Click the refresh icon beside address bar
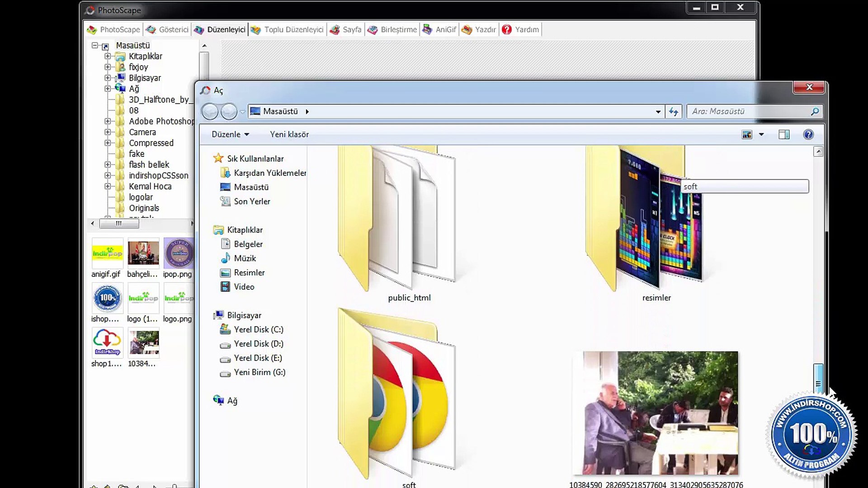This screenshot has width=868, height=488. (674, 112)
